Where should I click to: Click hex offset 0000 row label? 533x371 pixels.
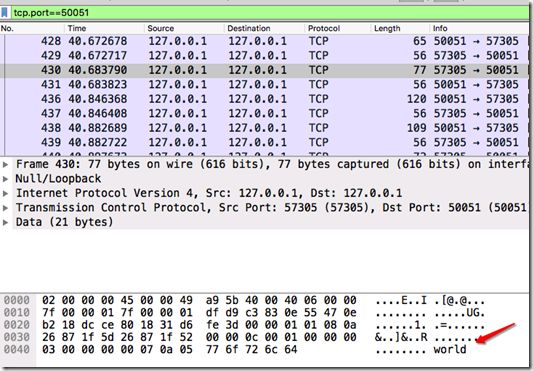[16, 300]
